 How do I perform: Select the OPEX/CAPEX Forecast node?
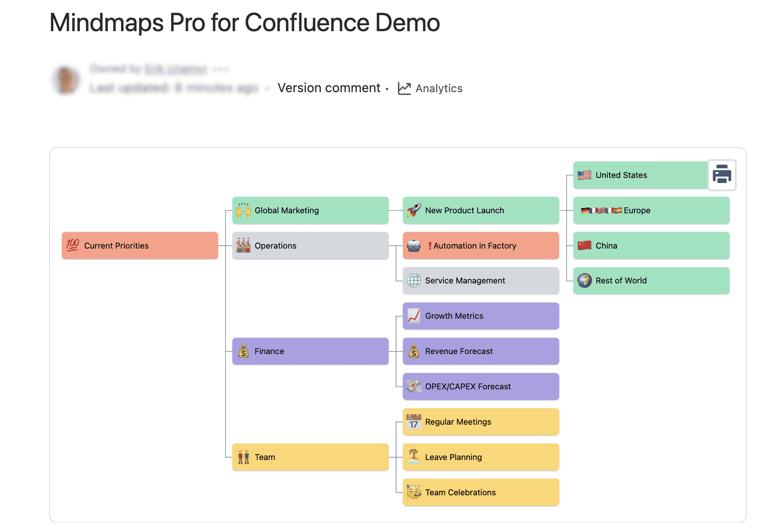(481, 387)
